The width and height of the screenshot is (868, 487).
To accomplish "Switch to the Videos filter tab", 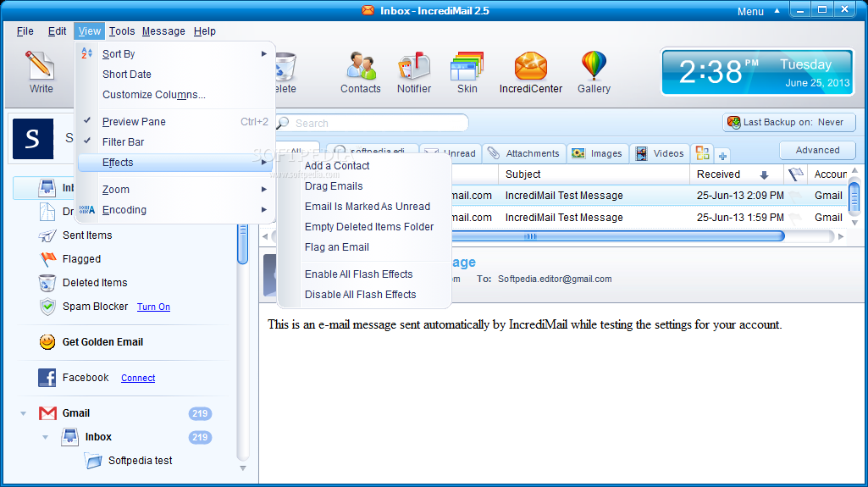I will 660,154.
